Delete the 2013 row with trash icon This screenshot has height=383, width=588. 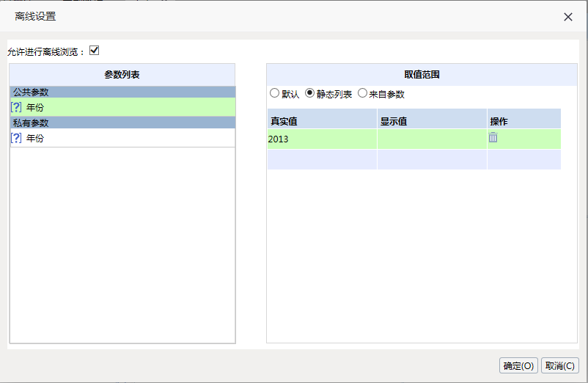pos(493,138)
